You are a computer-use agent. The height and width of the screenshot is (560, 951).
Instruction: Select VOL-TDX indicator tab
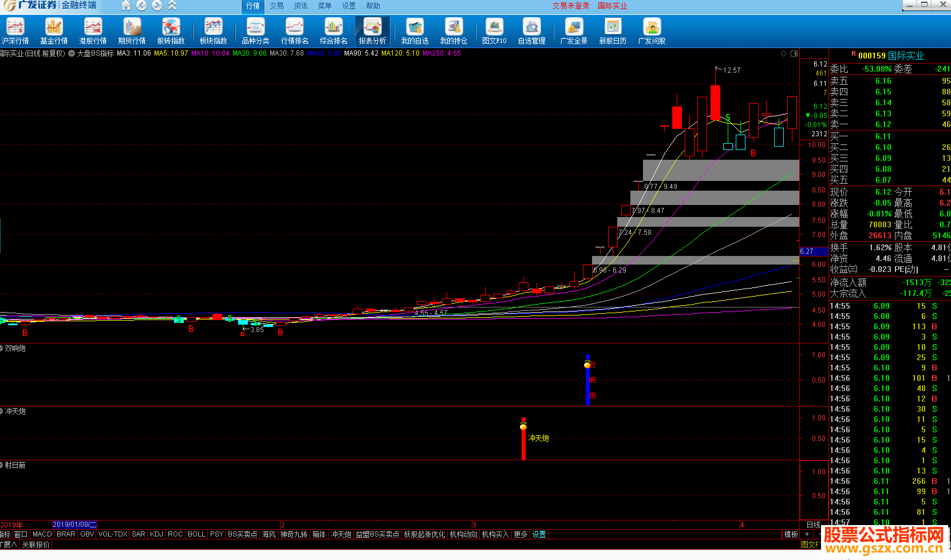pyautogui.click(x=113, y=534)
